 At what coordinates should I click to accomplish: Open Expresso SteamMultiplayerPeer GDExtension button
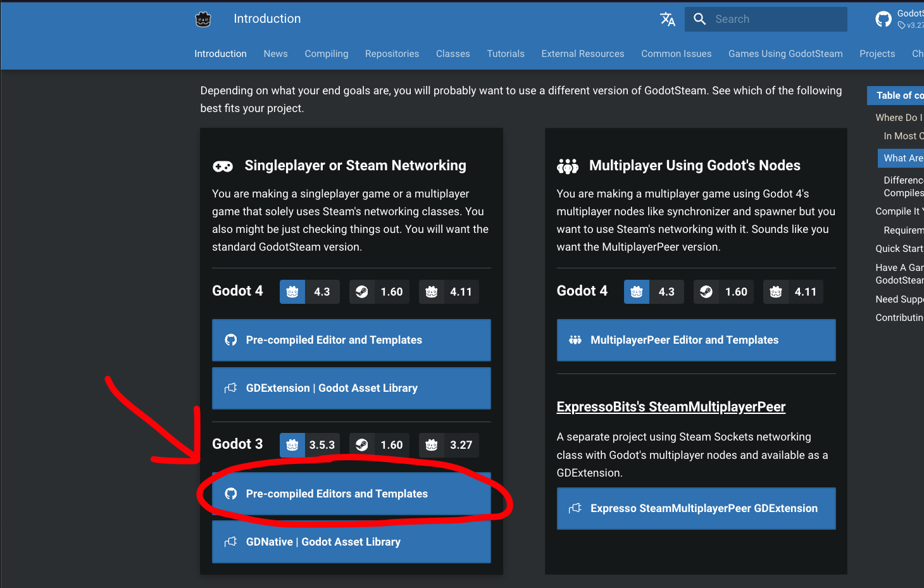coord(696,508)
